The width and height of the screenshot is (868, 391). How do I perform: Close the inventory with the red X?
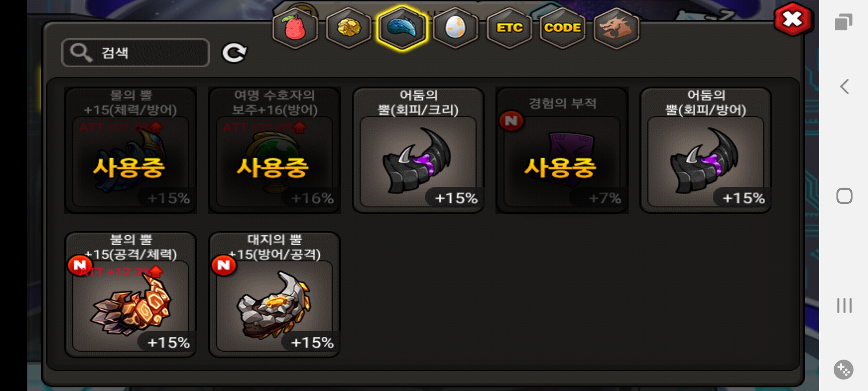point(792,19)
